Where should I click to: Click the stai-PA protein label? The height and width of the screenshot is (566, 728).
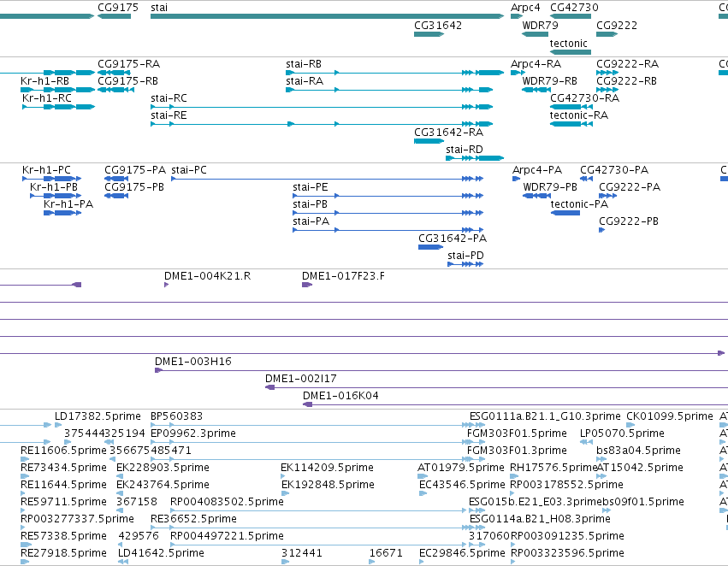pyautogui.click(x=311, y=221)
